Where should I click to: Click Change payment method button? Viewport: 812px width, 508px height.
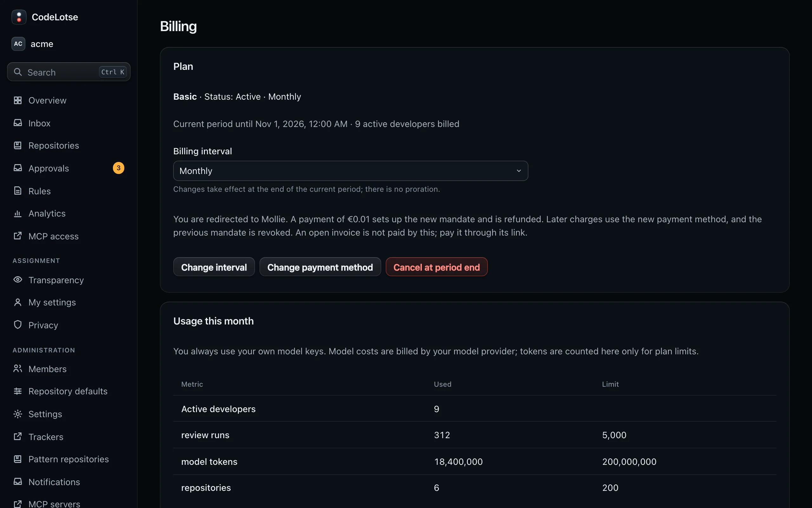[x=320, y=267]
